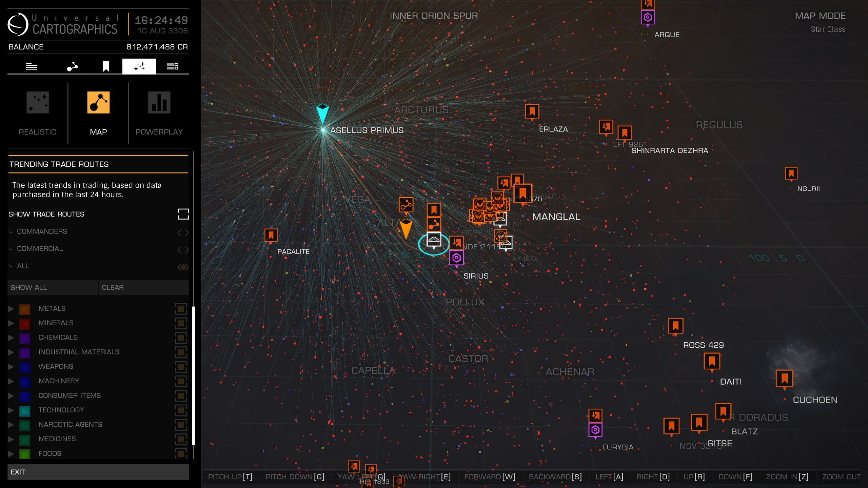The height and width of the screenshot is (488, 868).
Task: Toggle the Minerals checkbox
Action: tap(181, 323)
